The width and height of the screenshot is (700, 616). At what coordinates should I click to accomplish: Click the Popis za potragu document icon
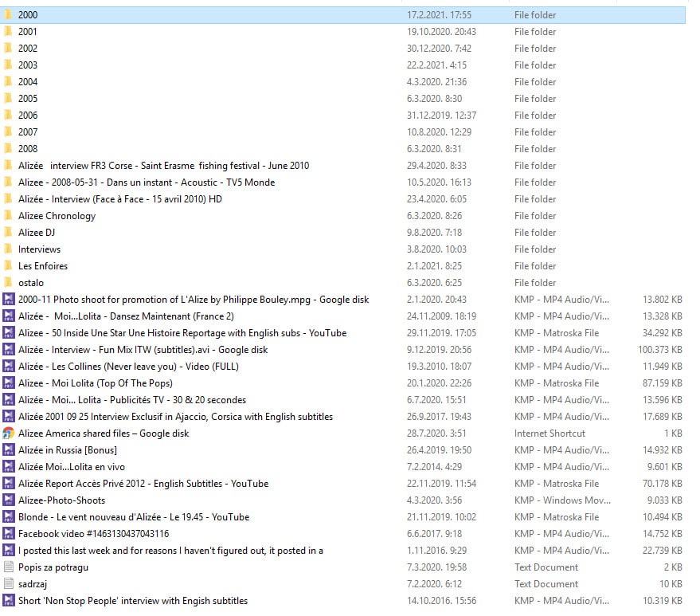(x=9, y=567)
